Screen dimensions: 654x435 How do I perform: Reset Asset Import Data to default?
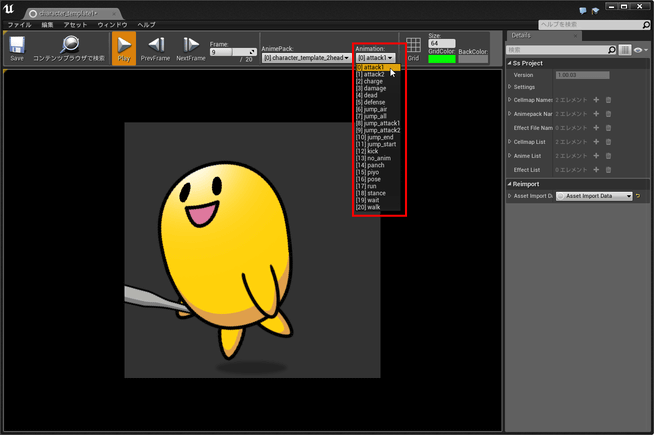(638, 196)
